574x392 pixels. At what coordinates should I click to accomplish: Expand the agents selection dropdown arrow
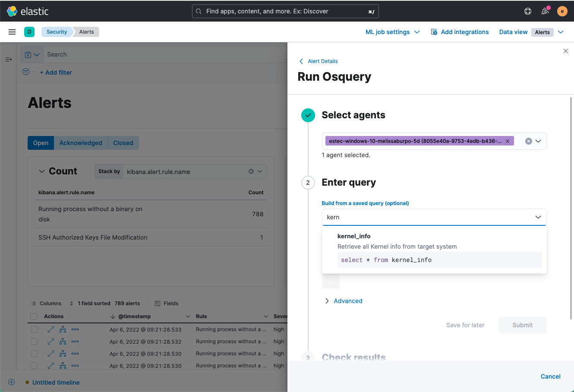(x=538, y=141)
